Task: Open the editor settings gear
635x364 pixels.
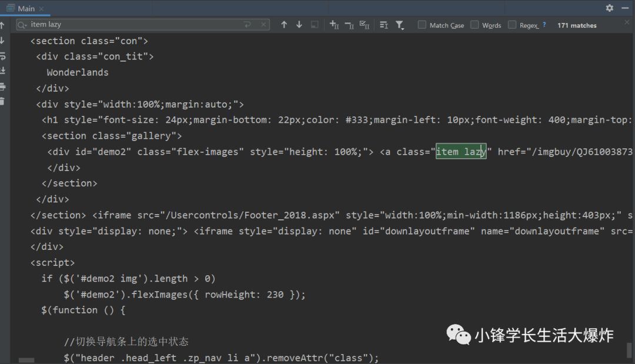Action: (x=609, y=8)
